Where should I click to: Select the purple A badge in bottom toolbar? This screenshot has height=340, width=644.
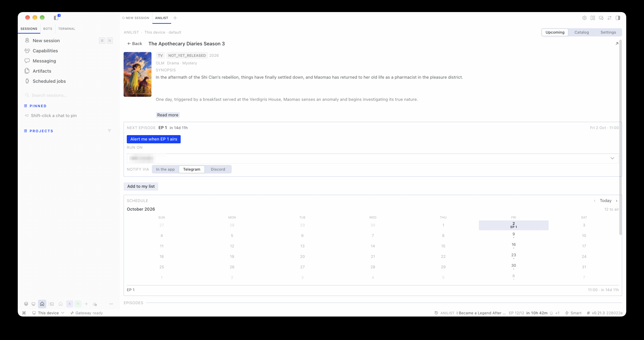(x=69, y=304)
